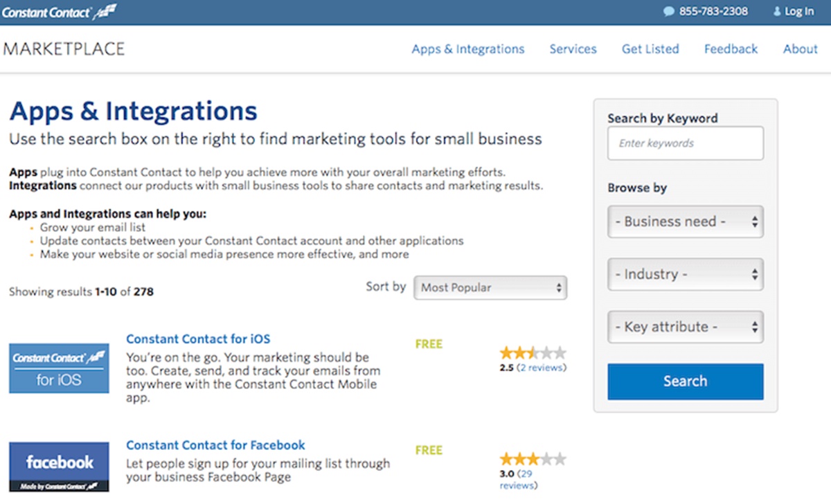View the 2 reviews link for iOS app
Viewport: 831px width, 504px height.
point(542,368)
